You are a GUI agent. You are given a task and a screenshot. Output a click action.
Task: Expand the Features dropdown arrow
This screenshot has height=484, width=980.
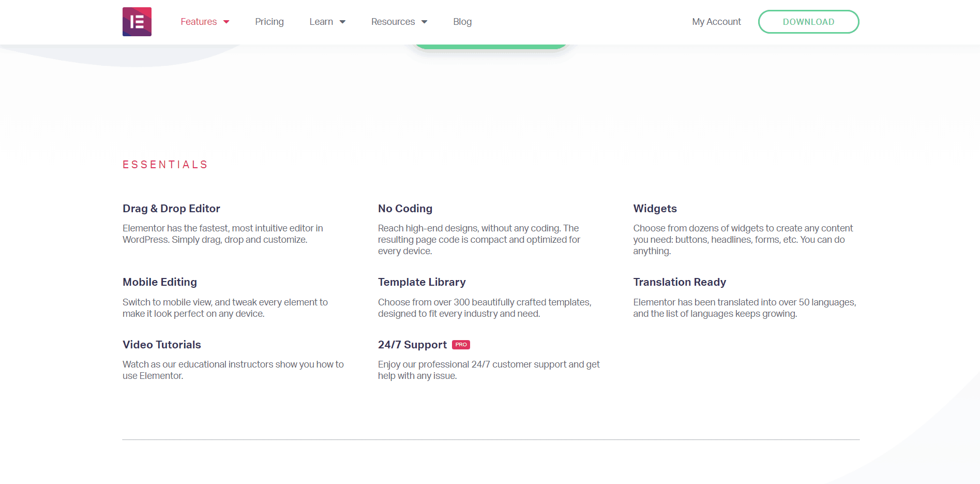(226, 22)
